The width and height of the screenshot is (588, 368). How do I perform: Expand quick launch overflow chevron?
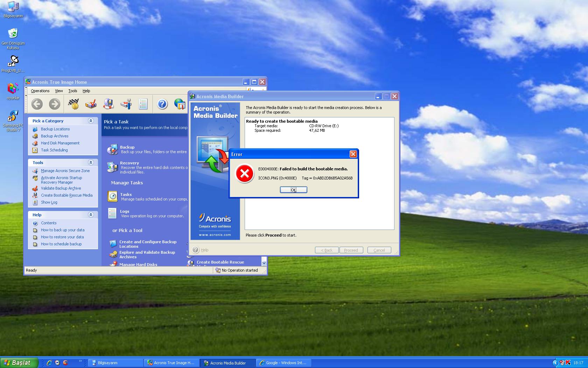[x=80, y=361]
